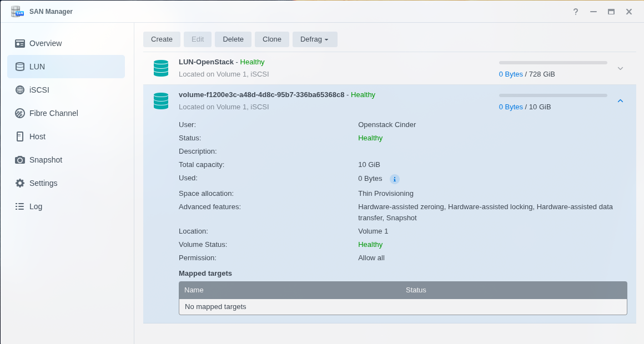Image resolution: width=644 pixels, height=344 pixels.
Task: Select the Host icon in sidebar
Action: [x=20, y=136]
